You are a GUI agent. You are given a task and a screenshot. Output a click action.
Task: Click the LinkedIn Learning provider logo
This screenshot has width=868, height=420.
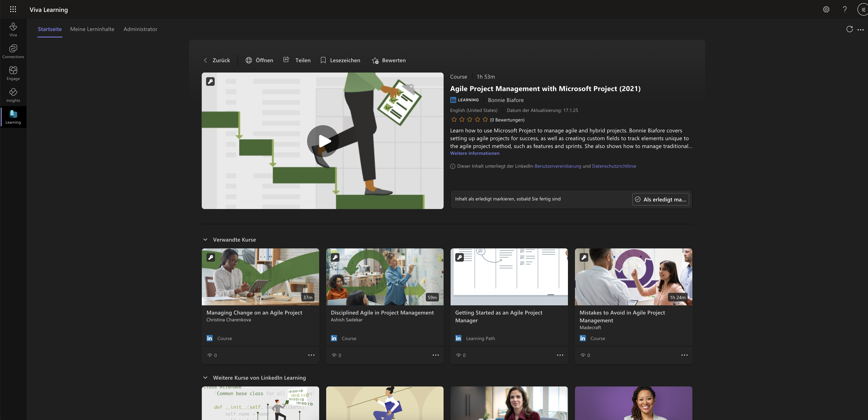click(464, 100)
